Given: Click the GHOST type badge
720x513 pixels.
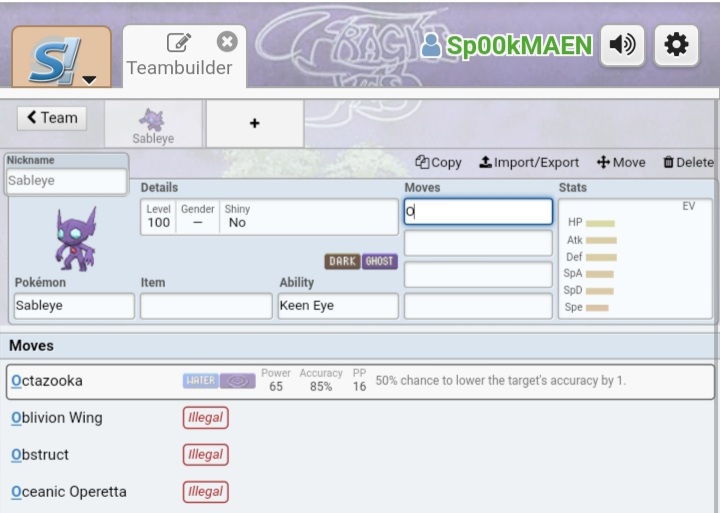Looking at the screenshot, I should coord(379,261).
